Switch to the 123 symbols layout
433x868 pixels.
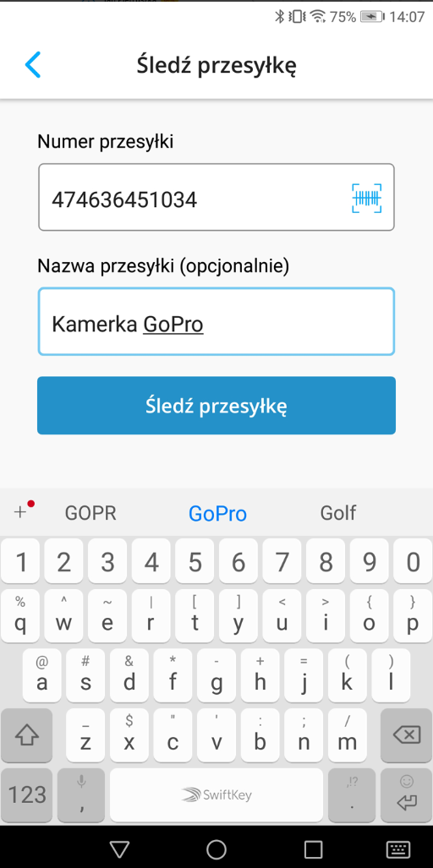(27, 795)
